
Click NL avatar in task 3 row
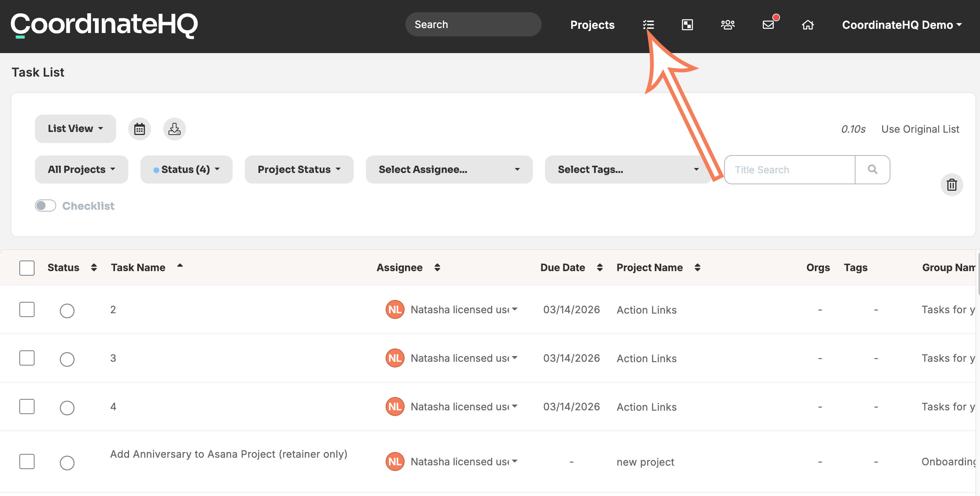[x=395, y=358]
